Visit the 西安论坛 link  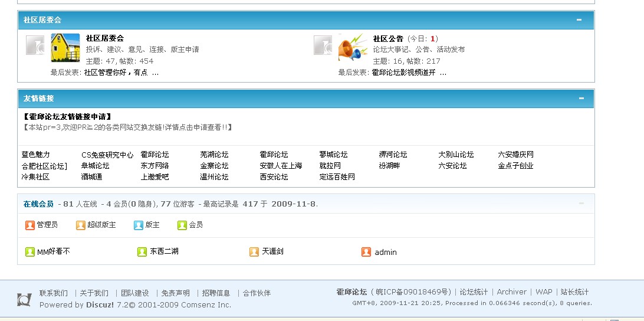click(274, 177)
